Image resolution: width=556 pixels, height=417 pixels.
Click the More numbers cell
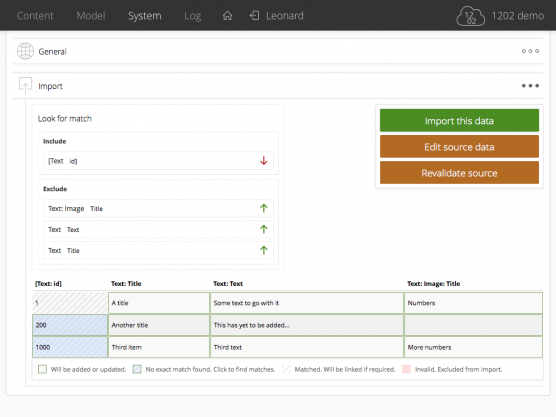pyautogui.click(x=473, y=347)
